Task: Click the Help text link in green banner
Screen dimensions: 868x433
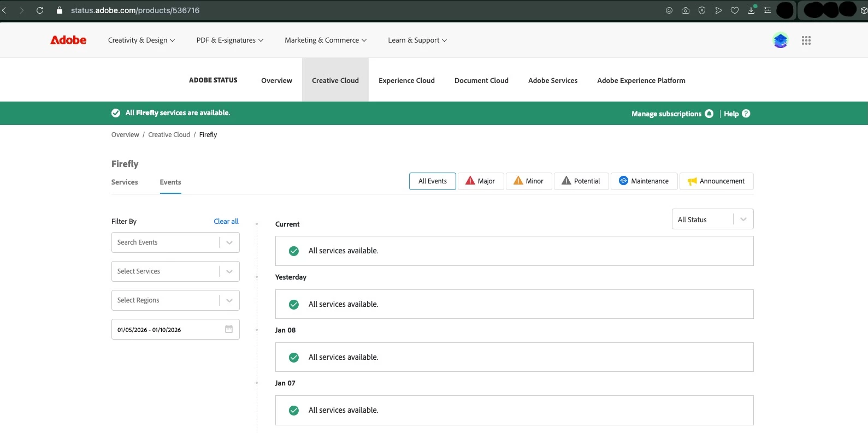Action: (x=731, y=114)
